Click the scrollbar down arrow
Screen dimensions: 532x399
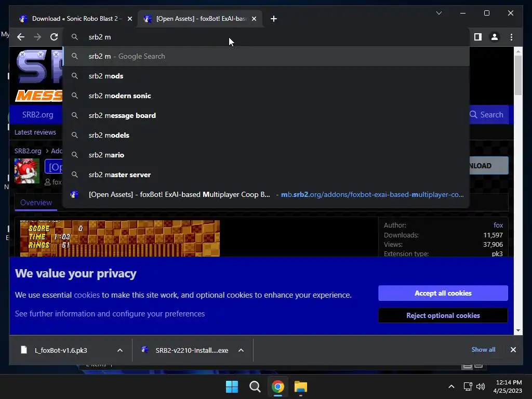(x=518, y=330)
